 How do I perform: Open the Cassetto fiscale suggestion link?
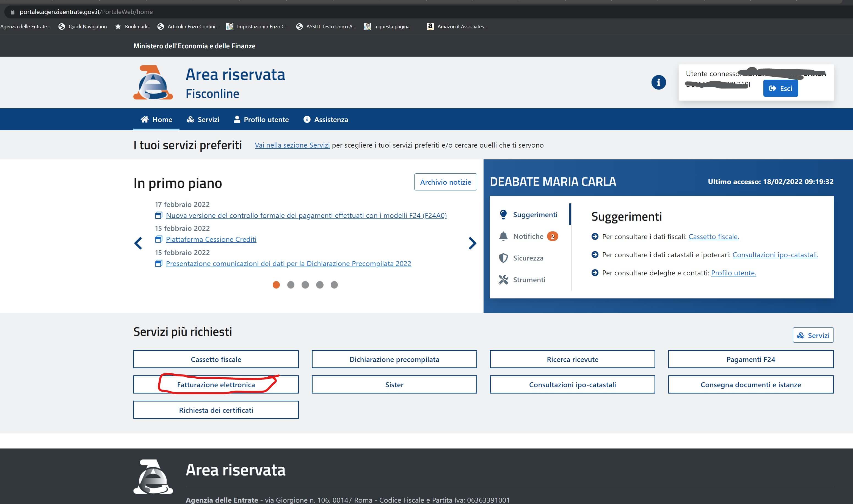(713, 237)
